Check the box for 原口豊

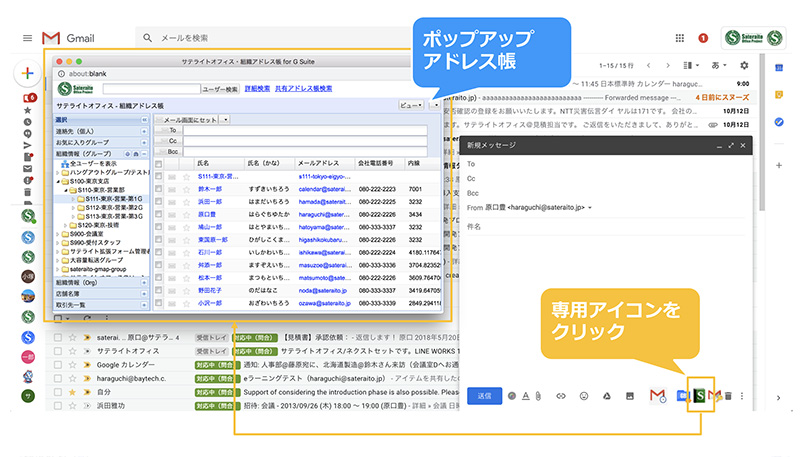point(159,214)
